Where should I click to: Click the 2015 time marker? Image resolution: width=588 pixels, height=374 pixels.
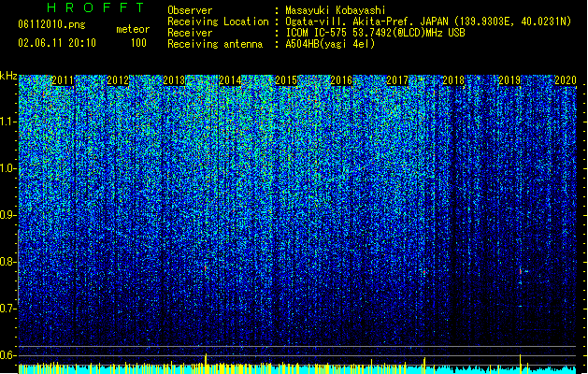click(x=286, y=80)
